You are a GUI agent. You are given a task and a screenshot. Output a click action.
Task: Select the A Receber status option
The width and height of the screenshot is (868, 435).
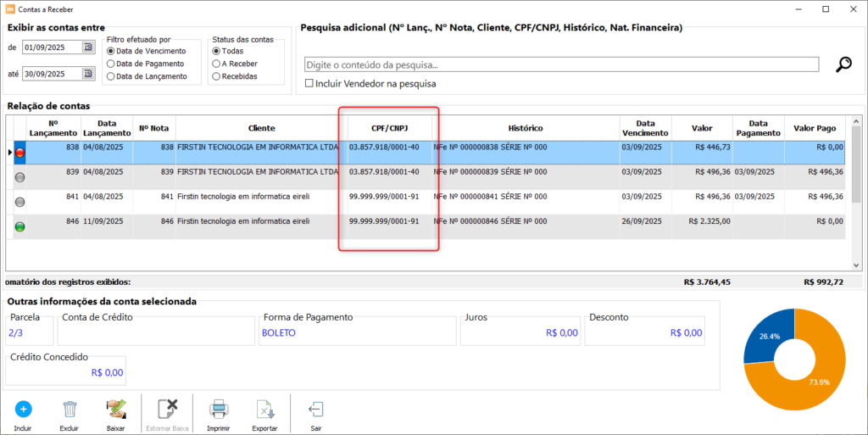(x=216, y=64)
